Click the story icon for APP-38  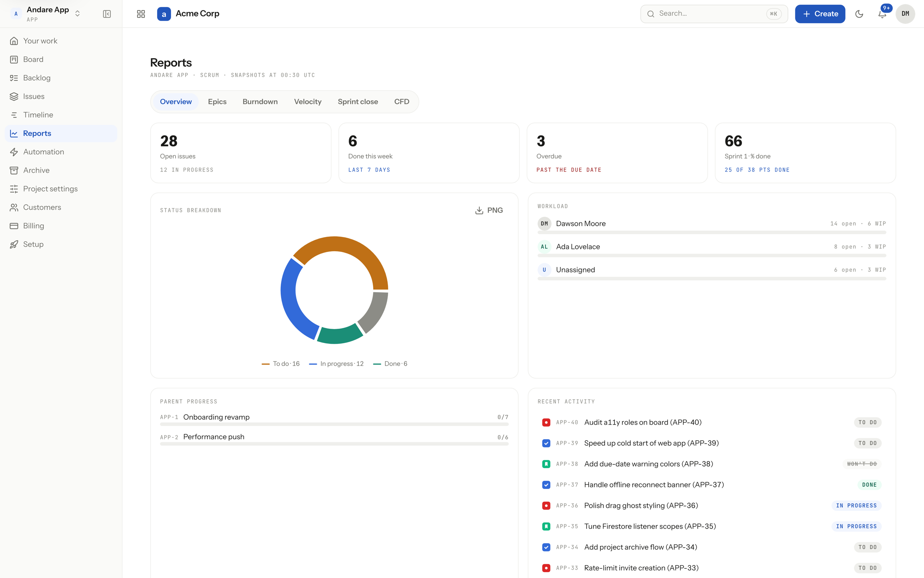click(x=546, y=464)
